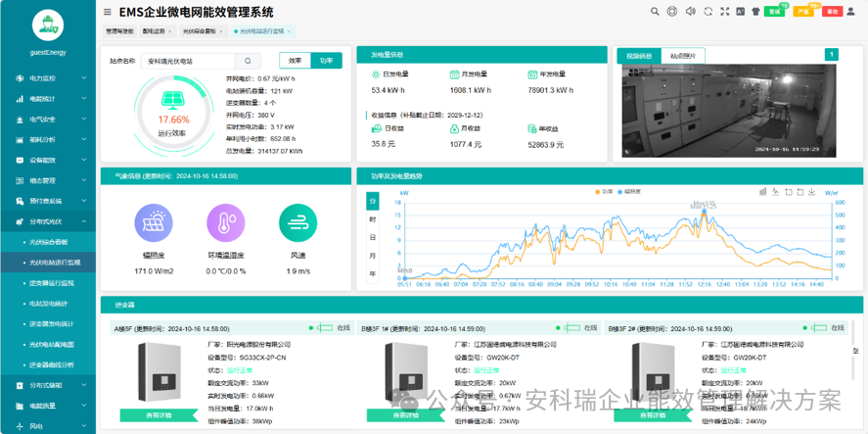868x434 pixels.
Task: Click the guestEnergy logo avatar
Action: (48, 24)
